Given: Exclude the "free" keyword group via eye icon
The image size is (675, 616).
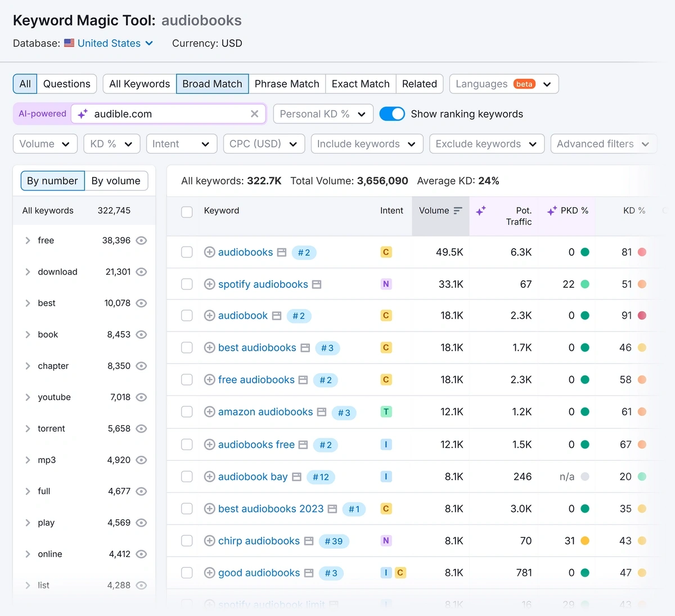Looking at the screenshot, I should [141, 240].
